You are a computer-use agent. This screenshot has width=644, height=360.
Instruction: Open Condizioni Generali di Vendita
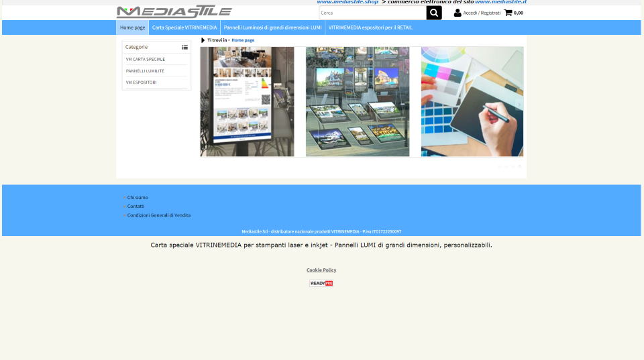[158, 215]
